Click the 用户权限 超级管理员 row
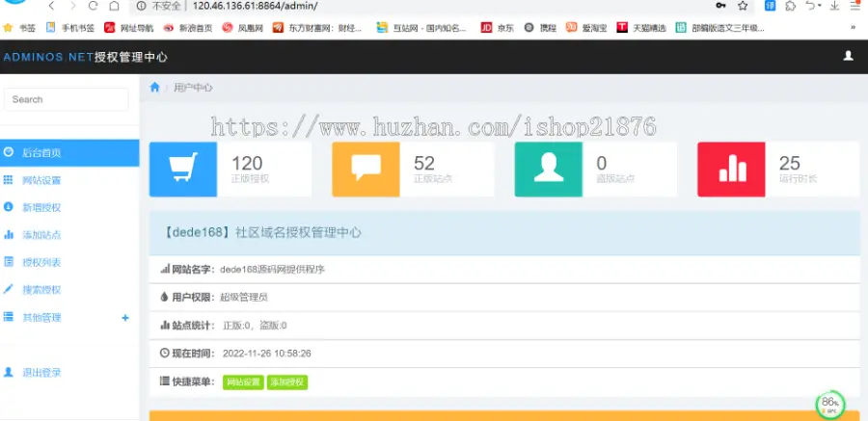 pyautogui.click(x=504, y=297)
